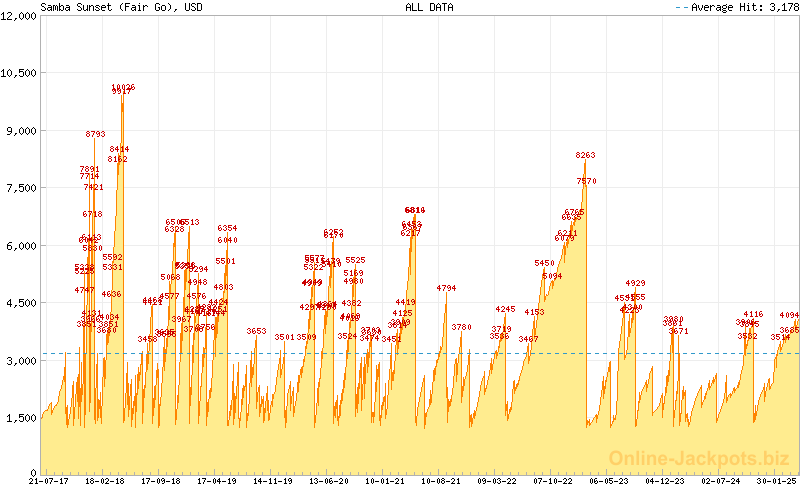Click the 12,000 y-axis tick label
Image resolution: width=800 pixels, height=490 pixels.
coord(19,15)
